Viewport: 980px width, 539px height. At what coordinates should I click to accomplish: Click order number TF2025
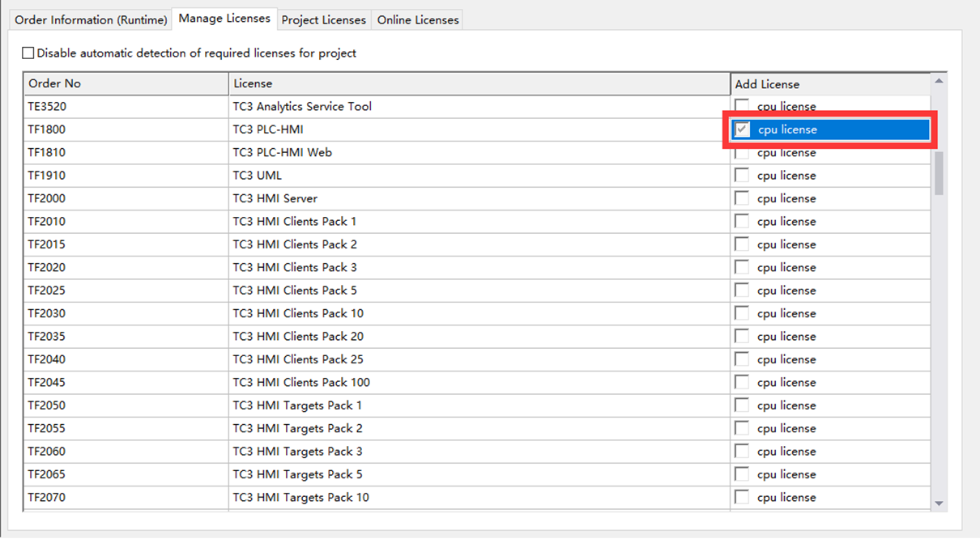(46, 290)
